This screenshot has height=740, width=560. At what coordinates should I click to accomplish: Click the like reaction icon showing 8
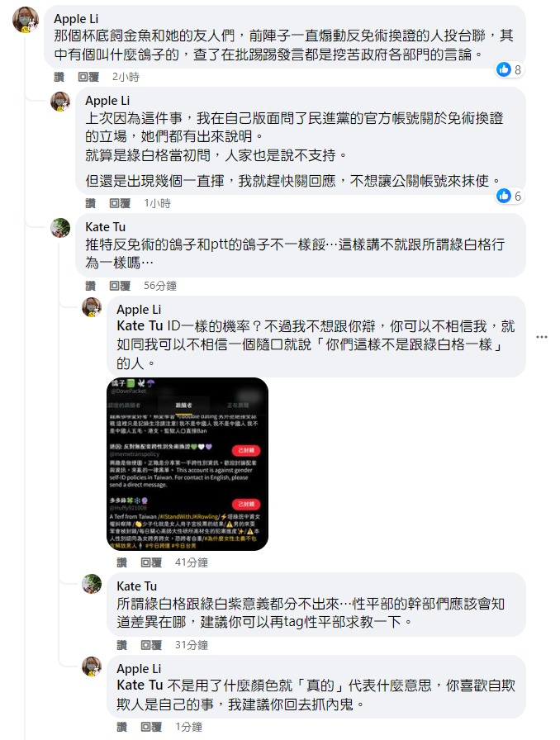[x=504, y=70]
